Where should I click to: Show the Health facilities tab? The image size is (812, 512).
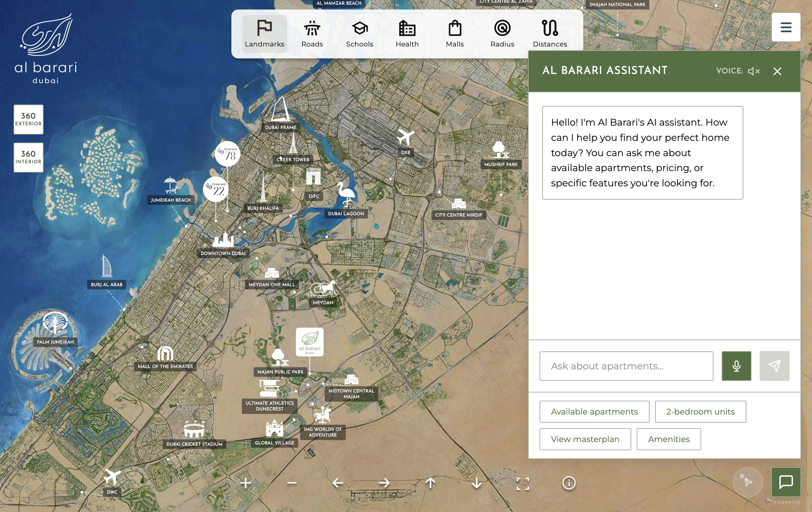click(x=407, y=34)
